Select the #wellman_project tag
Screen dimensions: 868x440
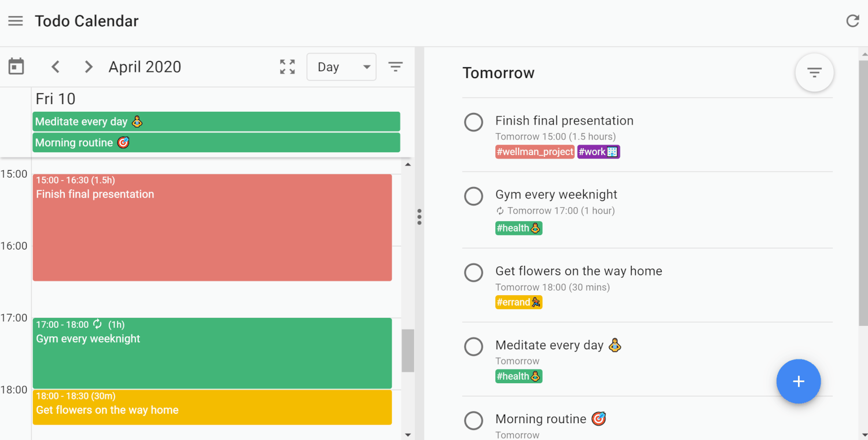(x=535, y=152)
